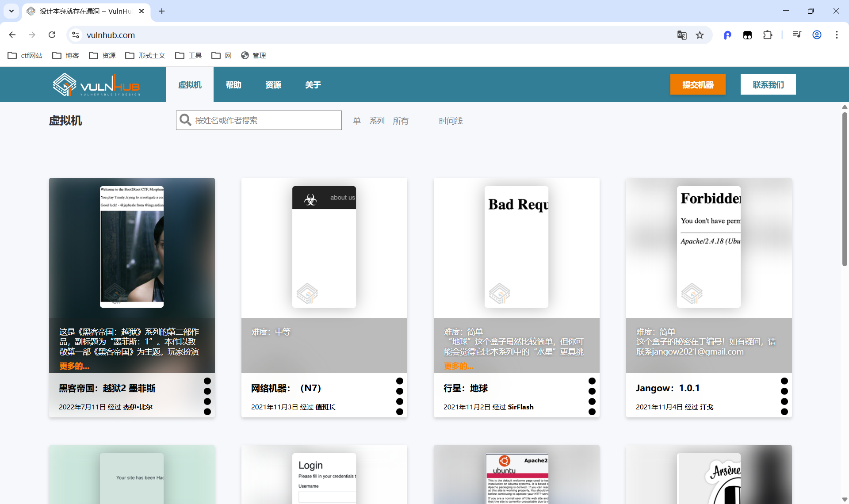
Task: Click the orange 提交机器 button
Action: coord(698,84)
